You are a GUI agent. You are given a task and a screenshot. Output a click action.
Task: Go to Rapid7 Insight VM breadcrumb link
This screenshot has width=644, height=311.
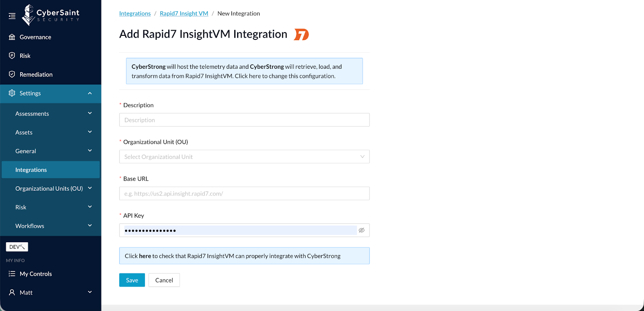coord(184,13)
